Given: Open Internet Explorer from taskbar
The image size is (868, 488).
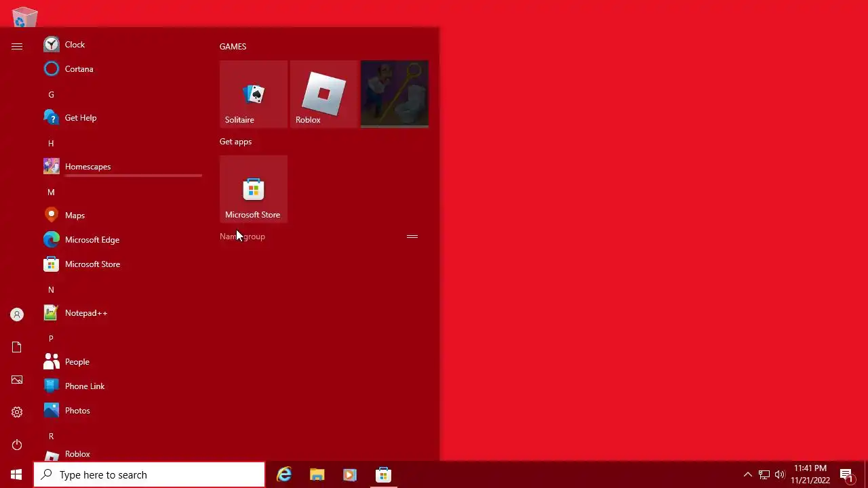Looking at the screenshot, I should click(284, 474).
